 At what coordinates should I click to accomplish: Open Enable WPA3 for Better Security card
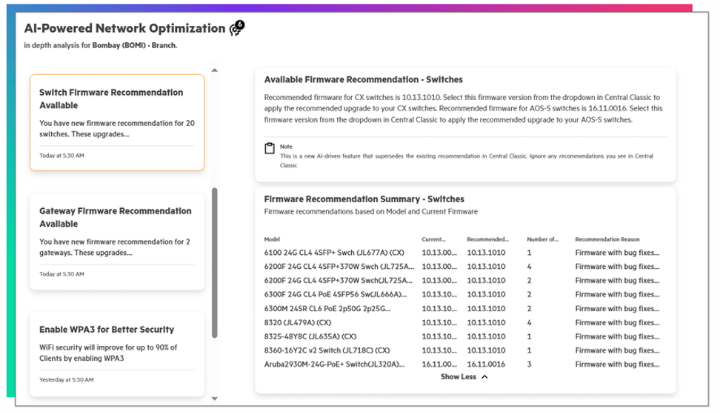(117, 353)
